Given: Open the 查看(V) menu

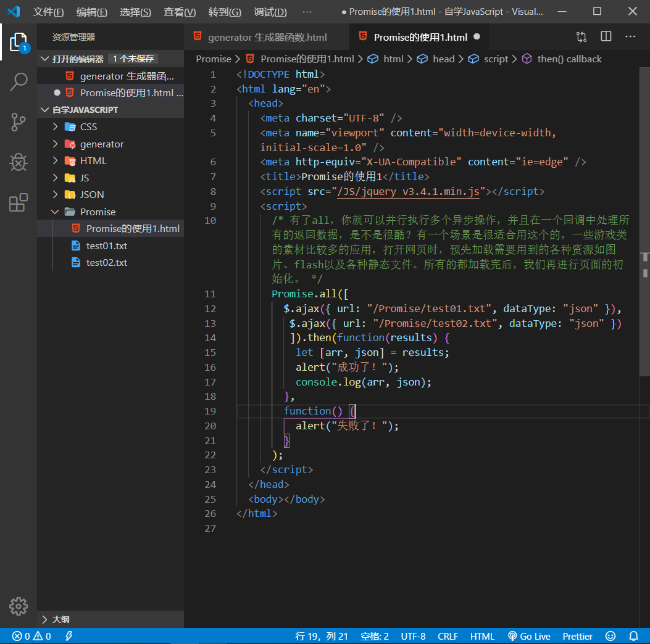Looking at the screenshot, I should tap(180, 12).
